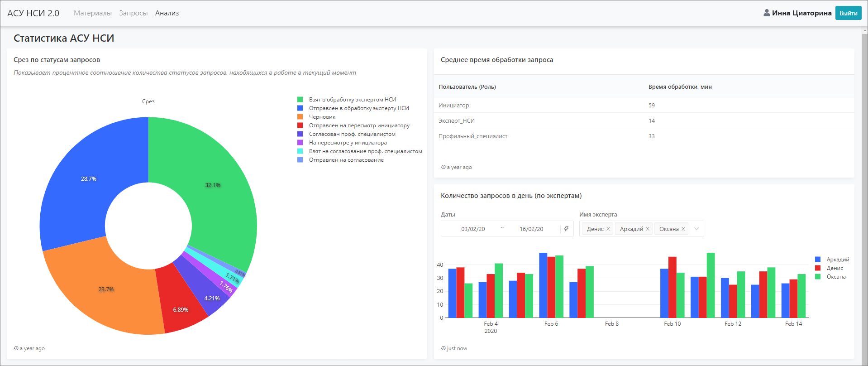868x366 pixels.
Task: Click green swatch for 'Взят в обработку экспертом НСИ'
Action: (x=300, y=100)
